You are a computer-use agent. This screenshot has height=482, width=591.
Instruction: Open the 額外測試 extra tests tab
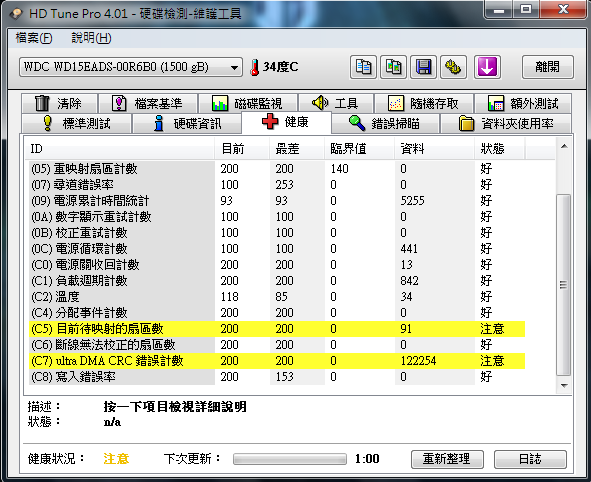coord(523,103)
